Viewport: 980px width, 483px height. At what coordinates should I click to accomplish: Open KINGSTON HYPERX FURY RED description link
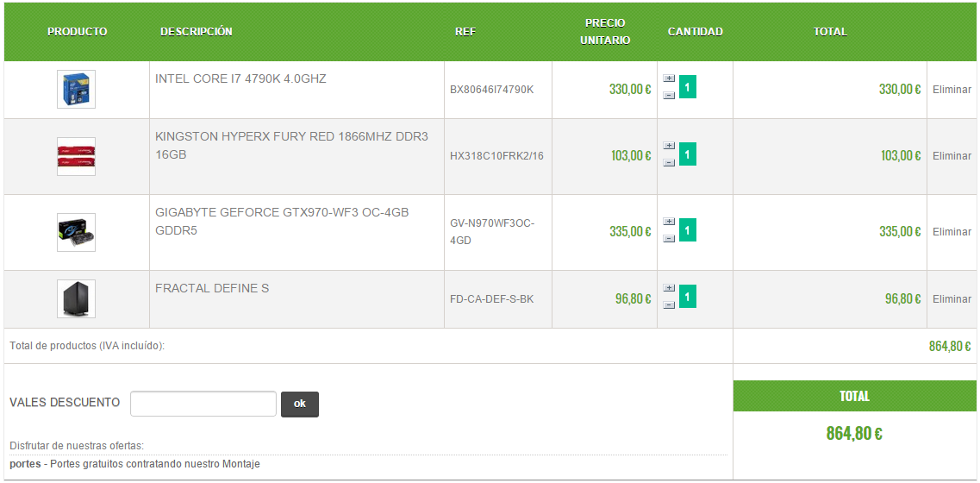click(x=292, y=146)
